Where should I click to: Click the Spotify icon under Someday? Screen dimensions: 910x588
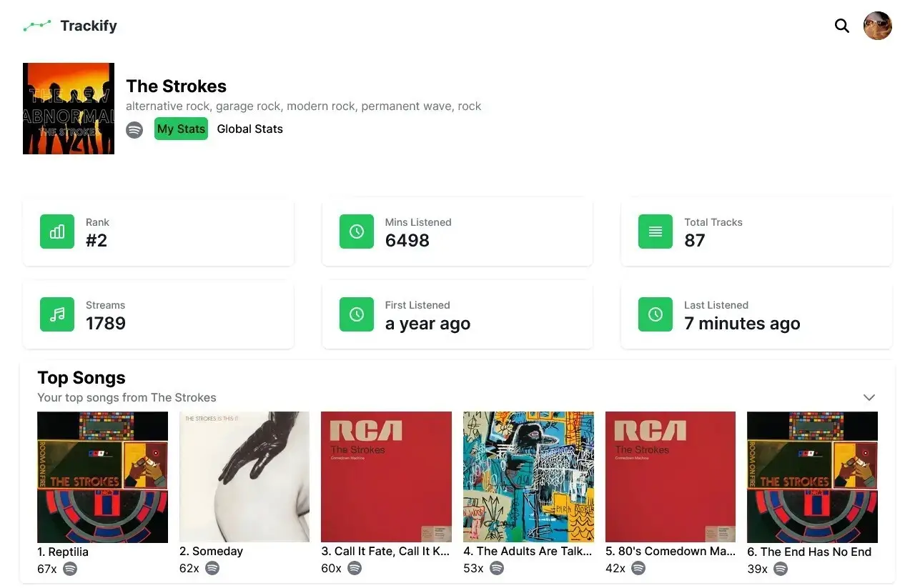click(x=212, y=569)
